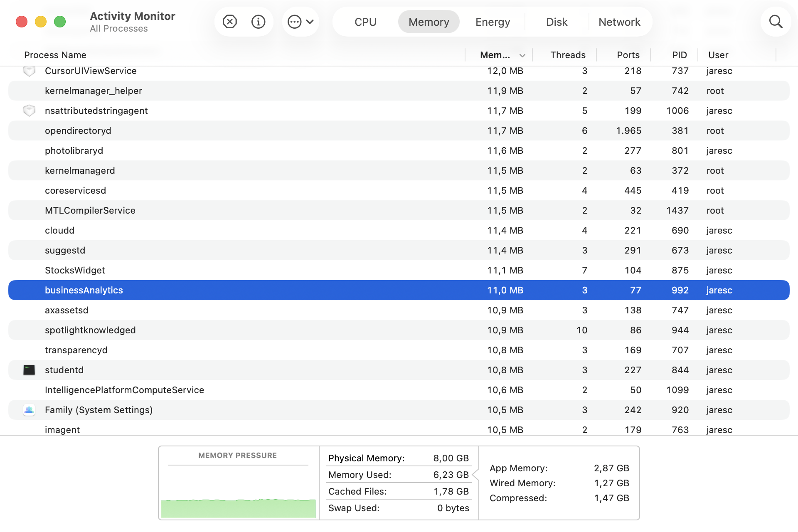Click the green full-screen window button
The image size is (798, 532).
coord(60,22)
